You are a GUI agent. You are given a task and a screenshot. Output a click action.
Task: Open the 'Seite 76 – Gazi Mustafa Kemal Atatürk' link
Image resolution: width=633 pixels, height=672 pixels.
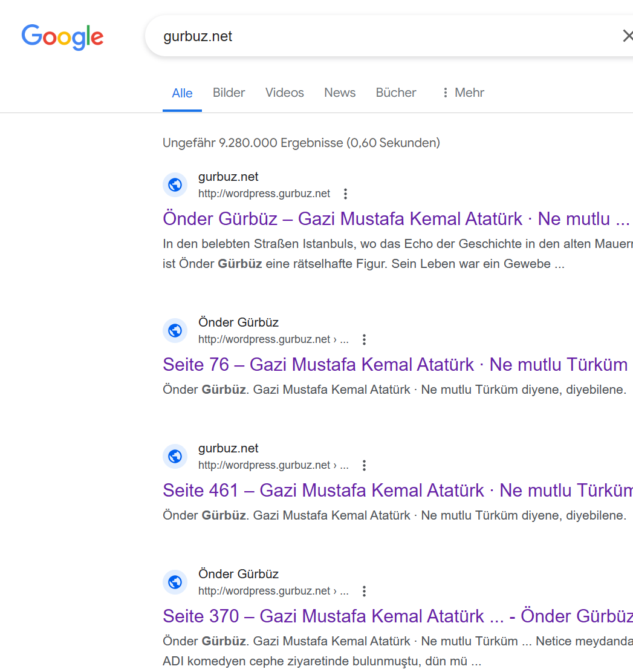(395, 364)
